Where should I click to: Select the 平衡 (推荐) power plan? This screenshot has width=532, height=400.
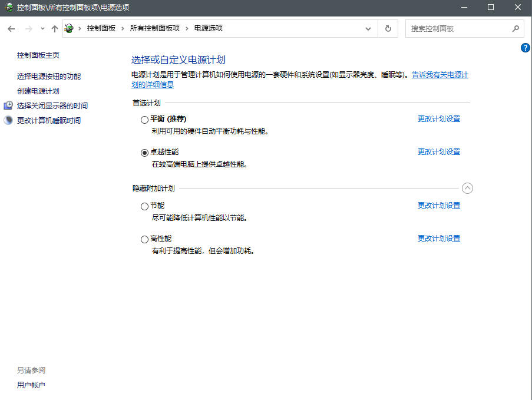pos(144,120)
